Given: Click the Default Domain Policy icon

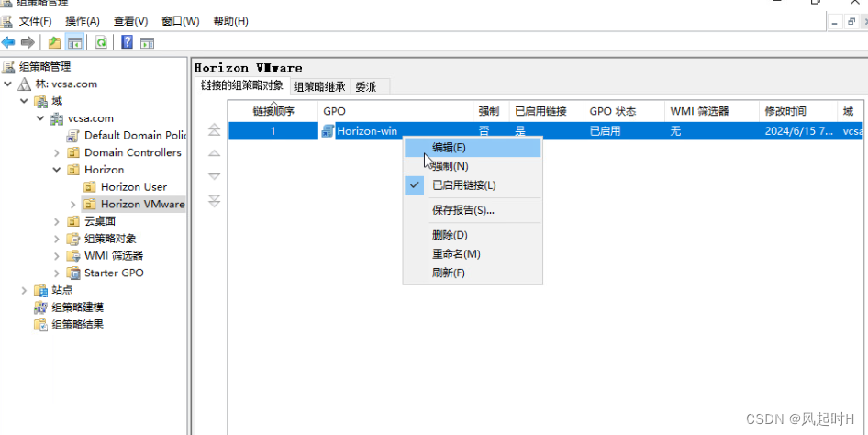Looking at the screenshot, I should click(73, 136).
